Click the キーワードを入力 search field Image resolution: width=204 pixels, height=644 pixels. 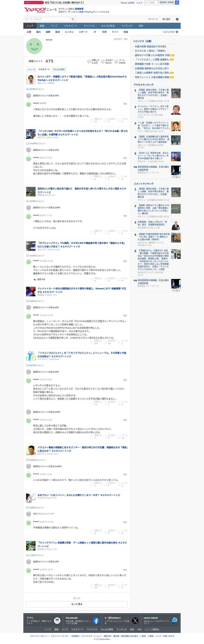click(48, 19)
